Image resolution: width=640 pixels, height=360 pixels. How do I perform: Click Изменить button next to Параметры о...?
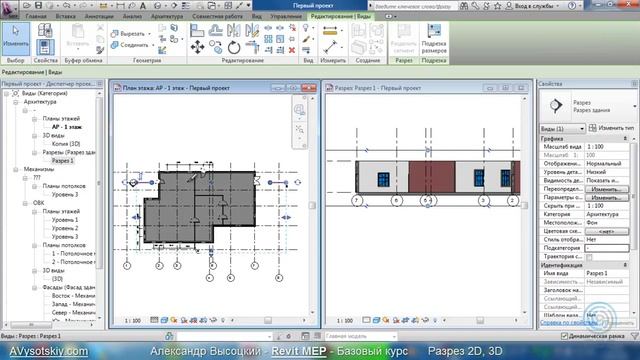tap(607, 198)
